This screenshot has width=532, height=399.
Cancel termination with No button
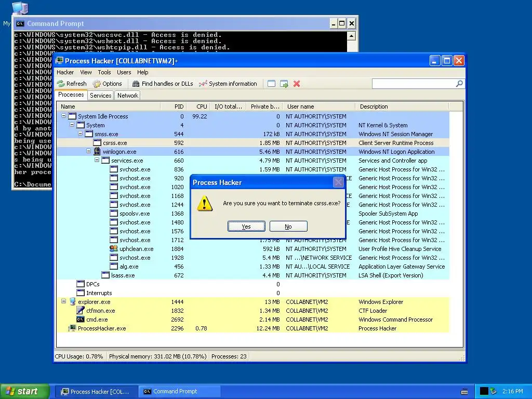288,227
